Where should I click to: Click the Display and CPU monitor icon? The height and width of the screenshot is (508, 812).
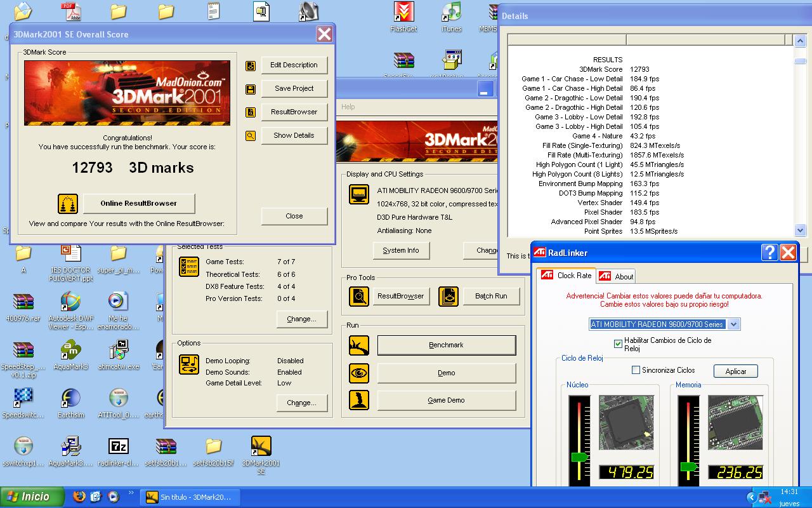click(x=359, y=194)
